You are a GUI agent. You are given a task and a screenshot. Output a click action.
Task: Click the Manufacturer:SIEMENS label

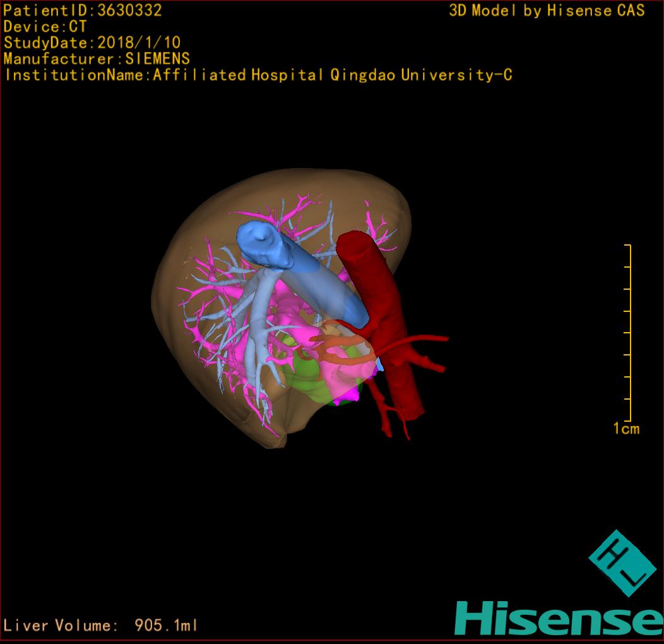97,59
